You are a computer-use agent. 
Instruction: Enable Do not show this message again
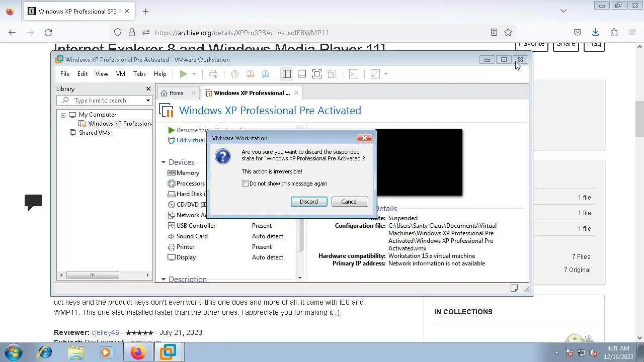click(246, 184)
